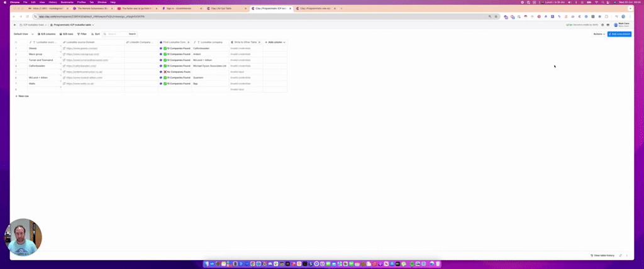Add a new row with New row button
This screenshot has width=644, height=269.
(x=22, y=96)
